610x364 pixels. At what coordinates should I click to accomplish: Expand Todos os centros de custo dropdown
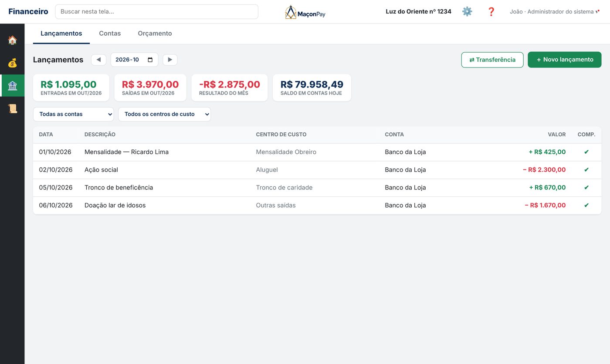[164, 114]
